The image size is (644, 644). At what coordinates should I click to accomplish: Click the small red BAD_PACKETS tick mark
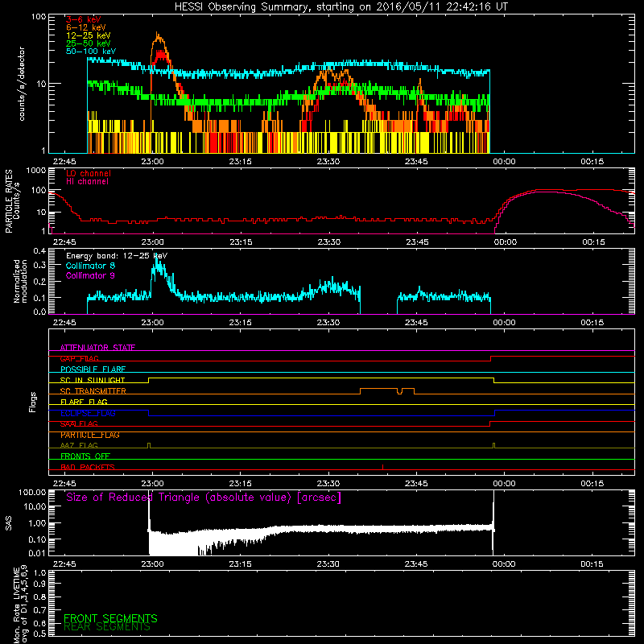(383, 467)
